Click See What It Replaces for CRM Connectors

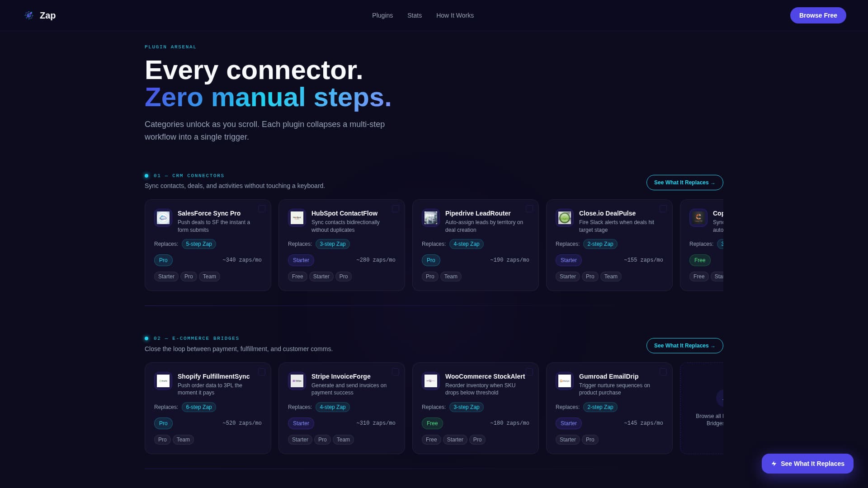684,183
